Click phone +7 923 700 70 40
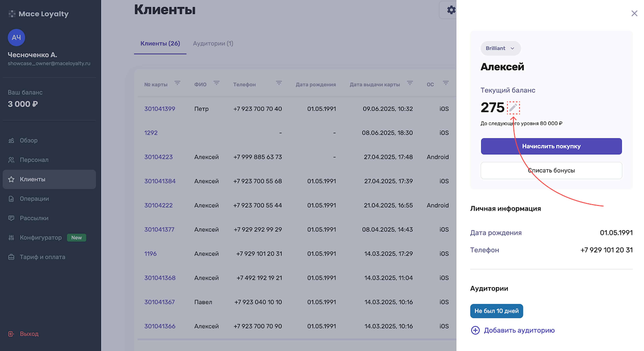 [x=257, y=109]
